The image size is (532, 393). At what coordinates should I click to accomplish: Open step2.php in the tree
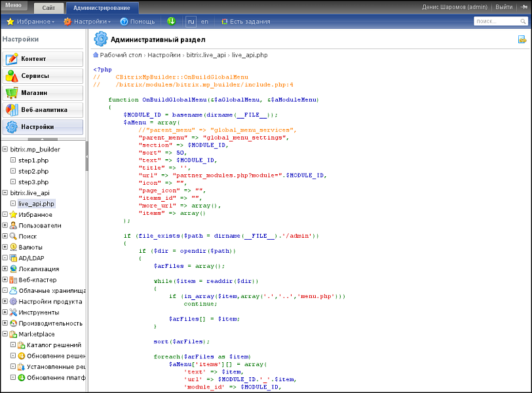coord(33,171)
